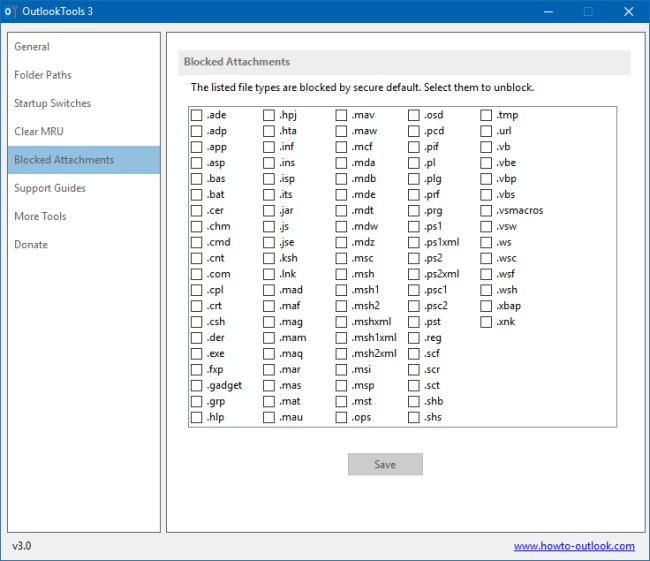
Task: Open the Donate page
Action: (x=31, y=244)
